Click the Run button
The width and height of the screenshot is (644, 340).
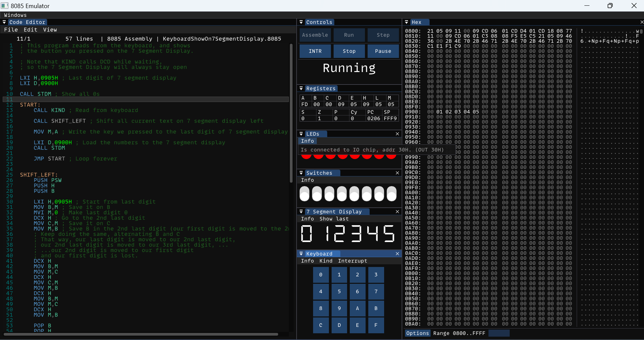[x=349, y=35]
